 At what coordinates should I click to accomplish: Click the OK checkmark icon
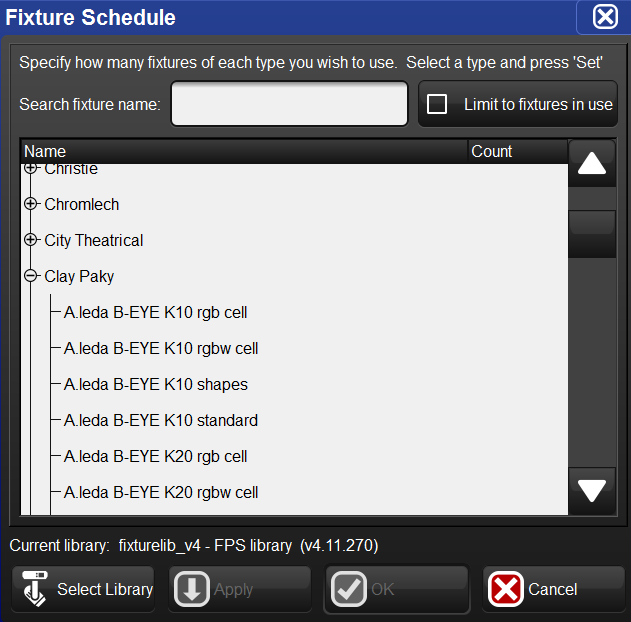348,589
